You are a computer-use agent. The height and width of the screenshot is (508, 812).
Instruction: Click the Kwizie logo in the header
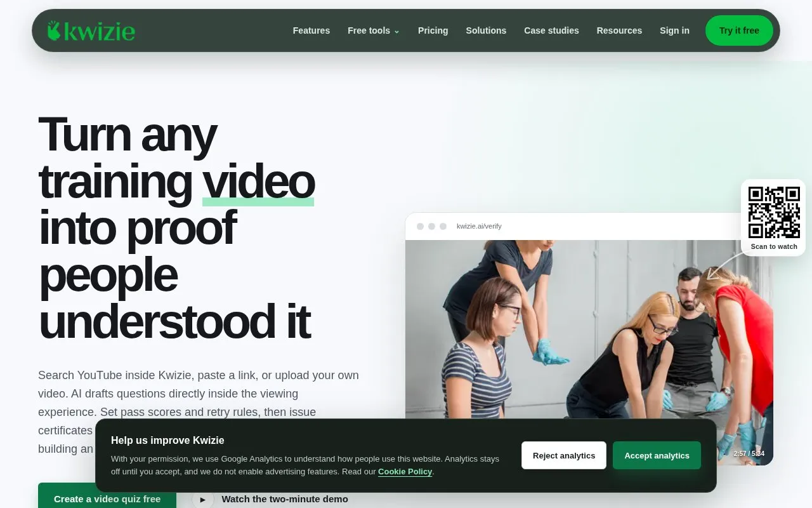[x=91, y=30]
